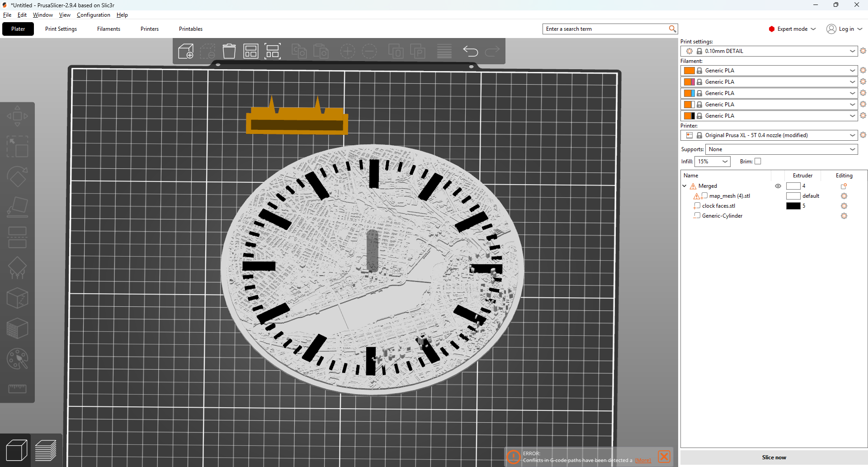
Task: Click black extruder color swatch for clock faces.stl
Action: (793, 206)
